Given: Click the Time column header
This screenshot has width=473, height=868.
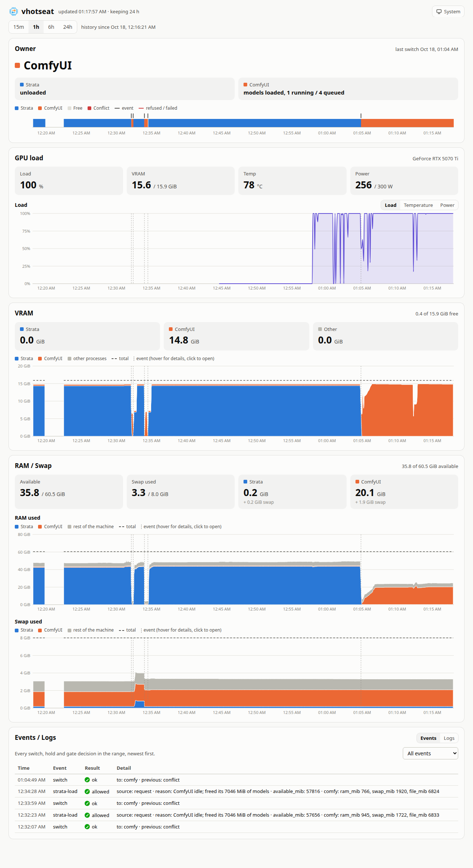Looking at the screenshot, I should (x=24, y=768).
